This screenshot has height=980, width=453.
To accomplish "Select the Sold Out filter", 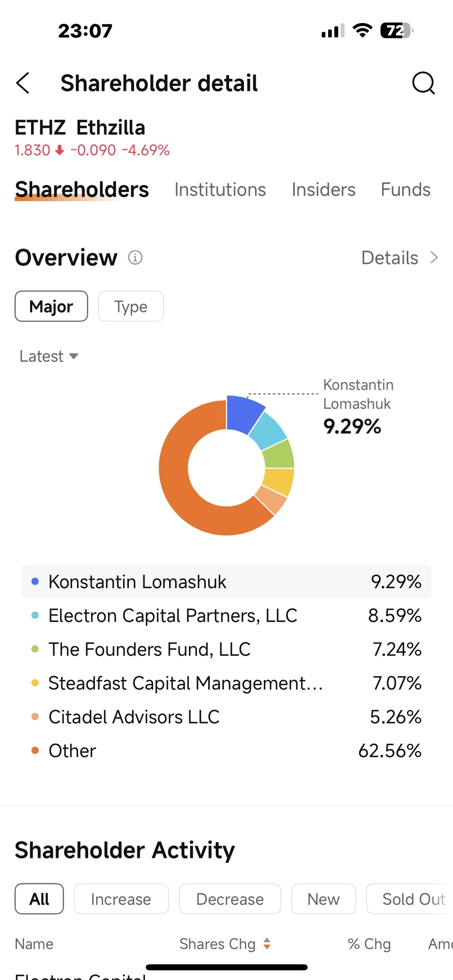I will coord(410,899).
